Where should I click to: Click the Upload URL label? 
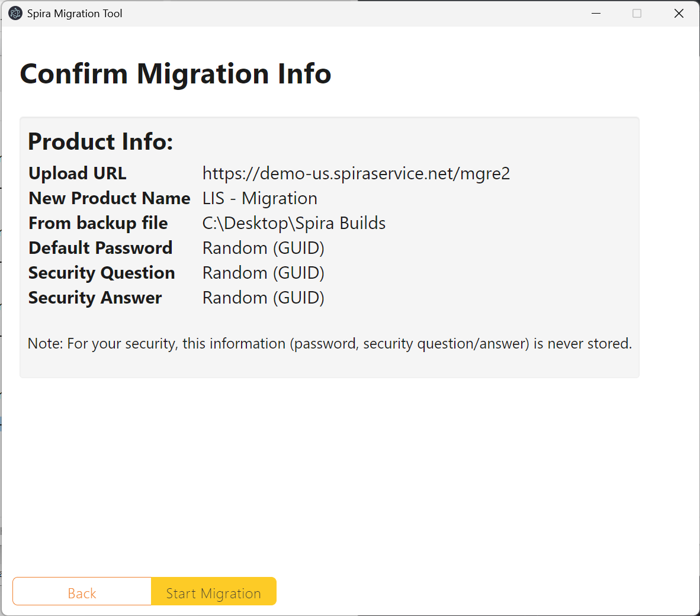(x=78, y=173)
